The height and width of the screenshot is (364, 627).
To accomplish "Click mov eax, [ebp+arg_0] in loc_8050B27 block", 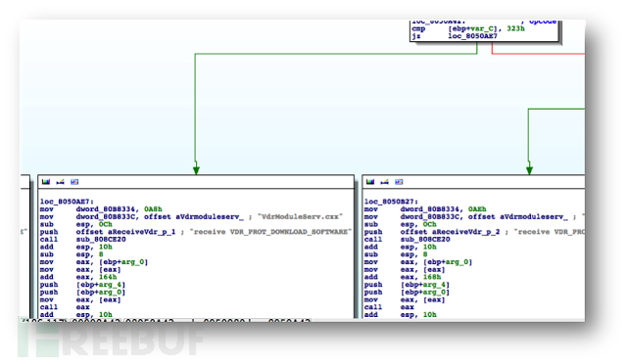I will [x=418, y=262].
